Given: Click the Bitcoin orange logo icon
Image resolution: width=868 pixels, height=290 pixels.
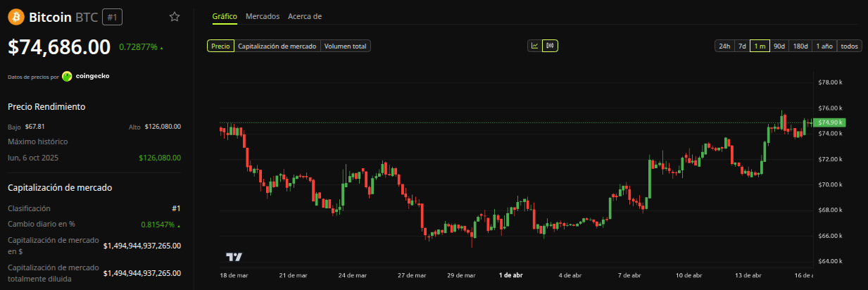Looking at the screenshot, I should coord(15,17).
